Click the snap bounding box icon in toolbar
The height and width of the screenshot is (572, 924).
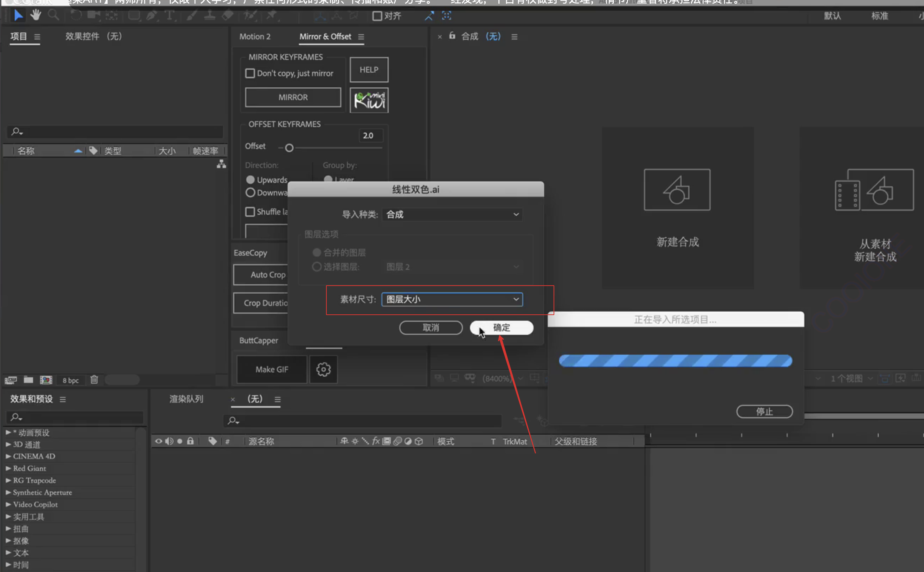447,16
